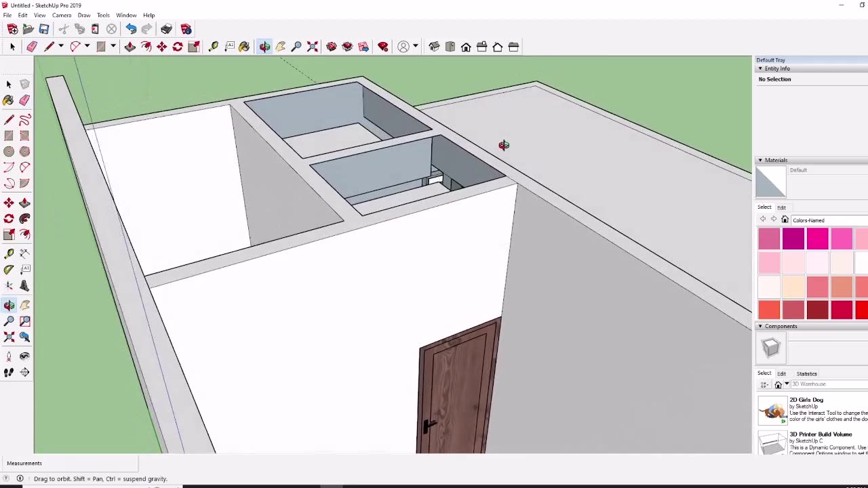Switch to the Iso view house icon
Screen dimensions: 868x488
[x=434, y=47]
